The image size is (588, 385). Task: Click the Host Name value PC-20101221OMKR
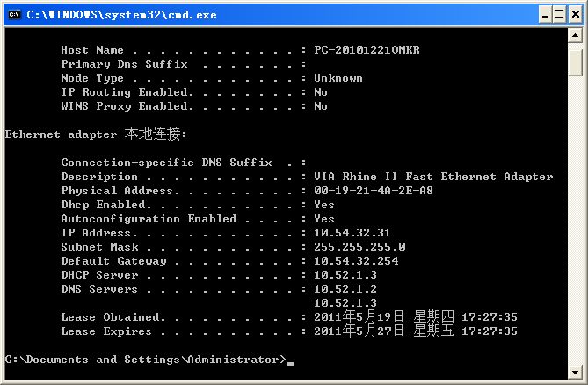(x=367, y=50)
